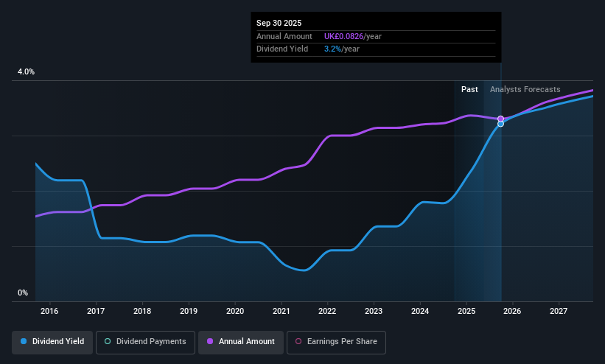Click the 2025 x-axis label
The height and width of the screenshot is (364, 605).
[x=466, y=311]
